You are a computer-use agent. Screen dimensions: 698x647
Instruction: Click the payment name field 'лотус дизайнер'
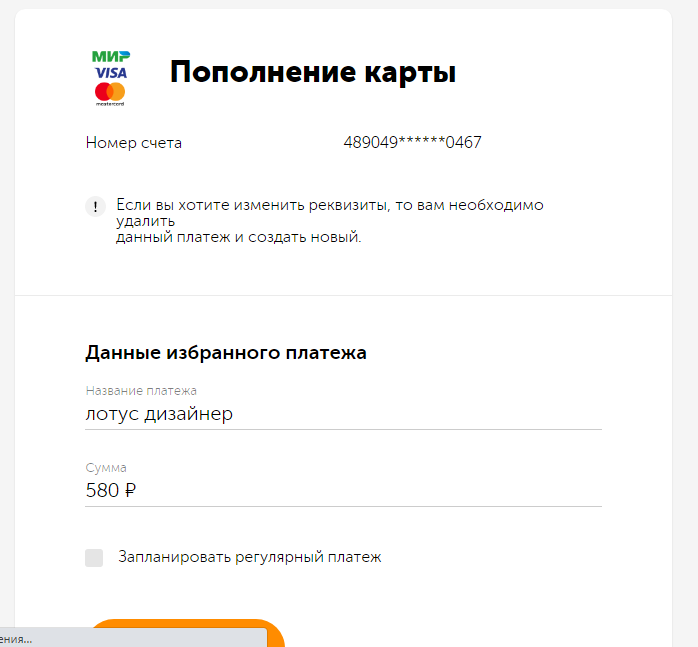[x=343, y=413]
